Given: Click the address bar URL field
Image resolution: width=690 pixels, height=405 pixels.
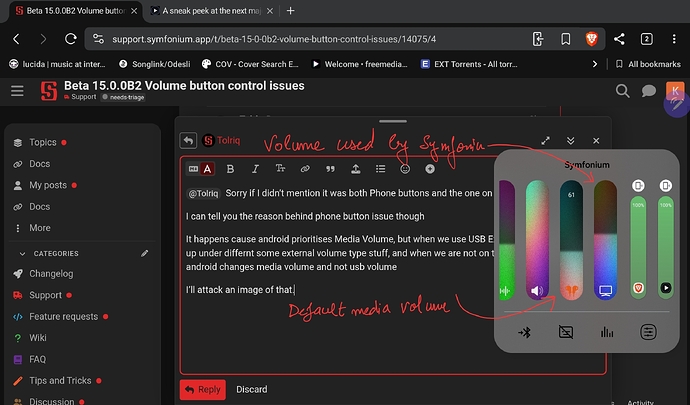Looking at the screenshot, I should [x=274, y=39].
